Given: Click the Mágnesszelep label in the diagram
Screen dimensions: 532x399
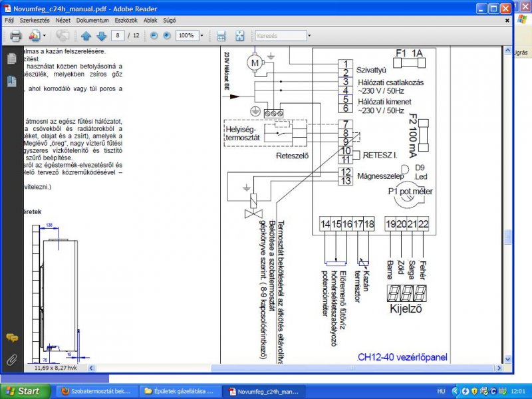Looking at the screenshot, I should (380, 176).
